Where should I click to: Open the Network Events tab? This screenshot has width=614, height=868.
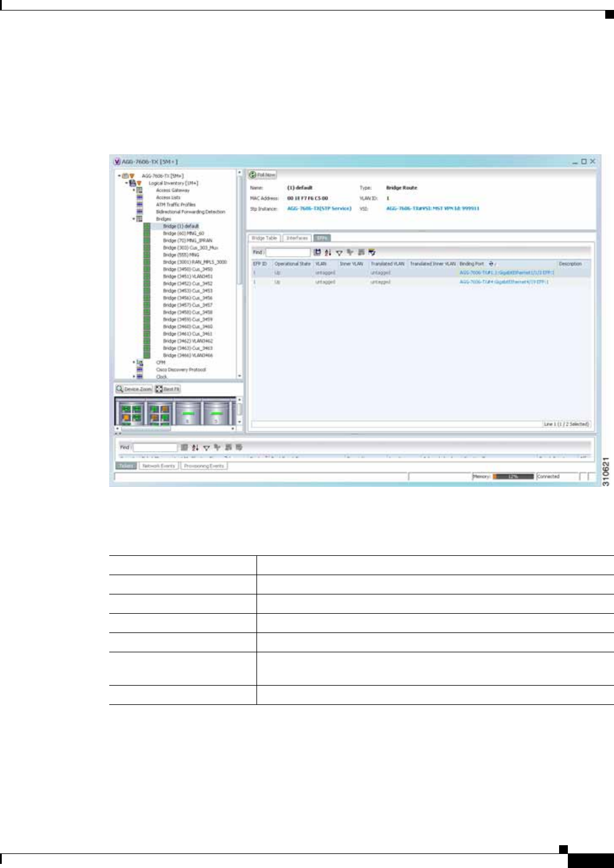pyautogui.click(x=158, y=466)
